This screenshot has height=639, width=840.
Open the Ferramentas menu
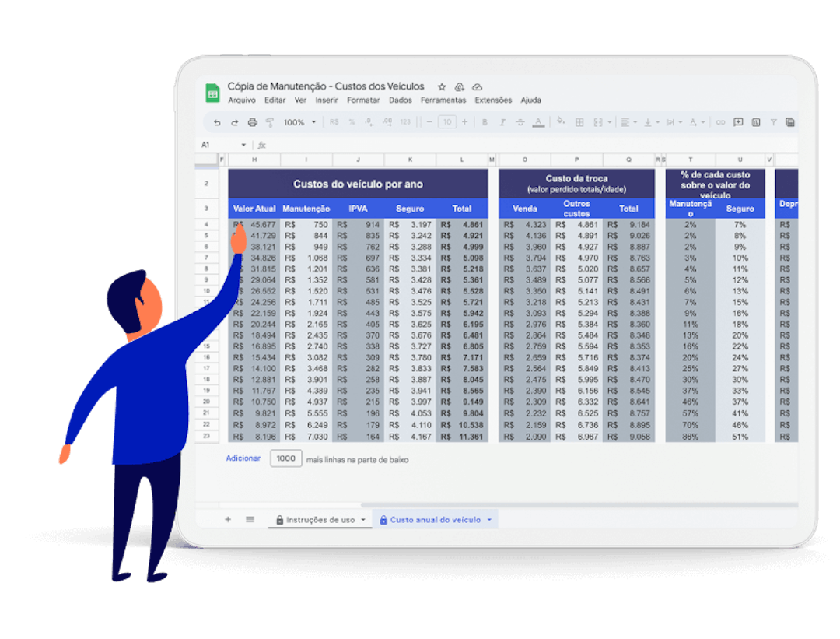pos(443,100)
